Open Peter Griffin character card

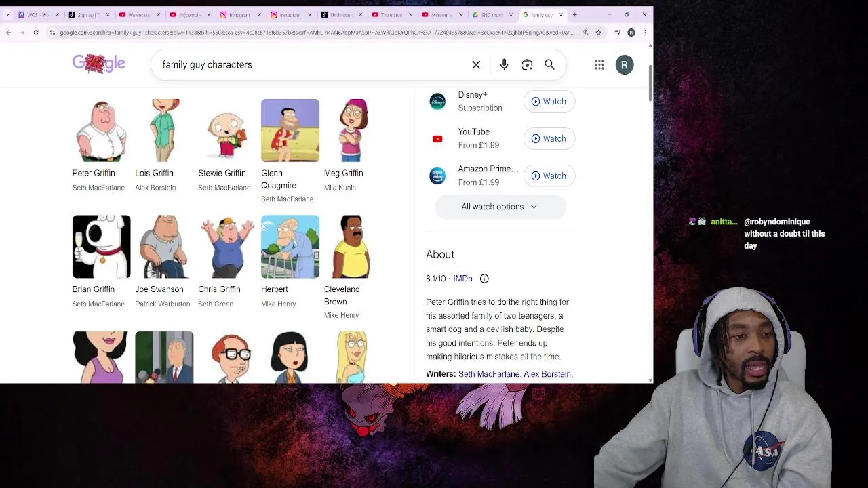coord(101,146)
